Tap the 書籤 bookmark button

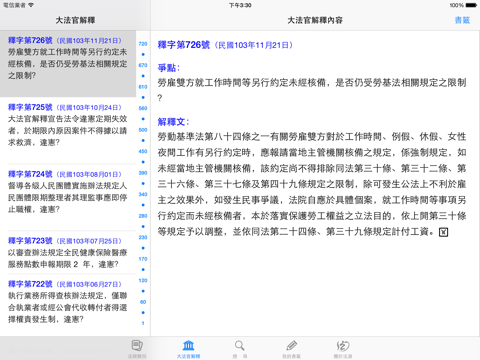pos(462,20)
